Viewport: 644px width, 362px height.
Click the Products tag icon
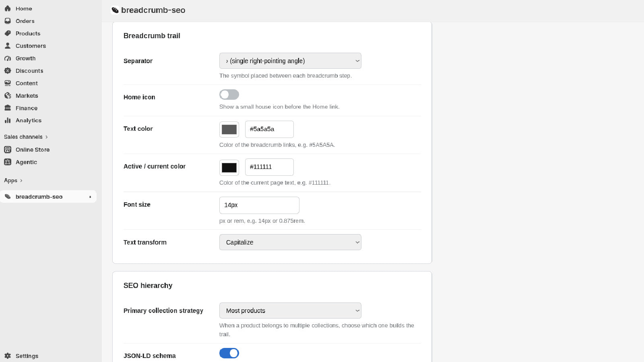pos(8,33)
